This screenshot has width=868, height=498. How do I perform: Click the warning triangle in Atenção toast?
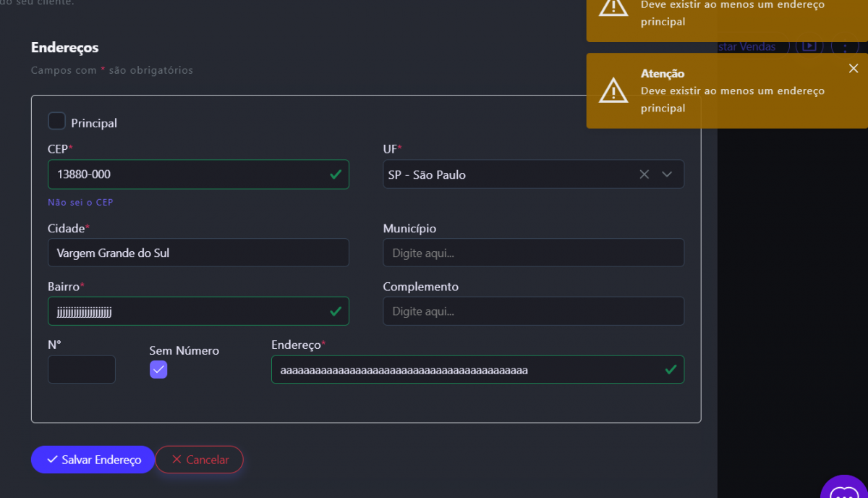click(x=613, y=90)
